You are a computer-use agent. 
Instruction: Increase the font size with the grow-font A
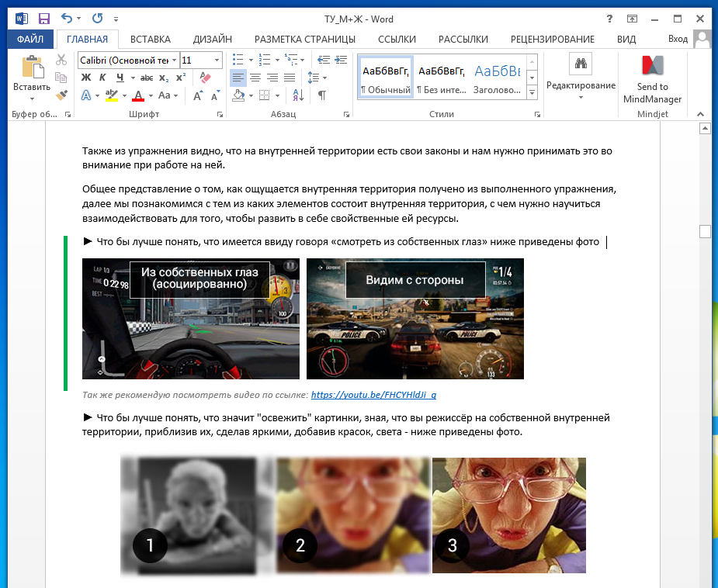coord(198,95)
